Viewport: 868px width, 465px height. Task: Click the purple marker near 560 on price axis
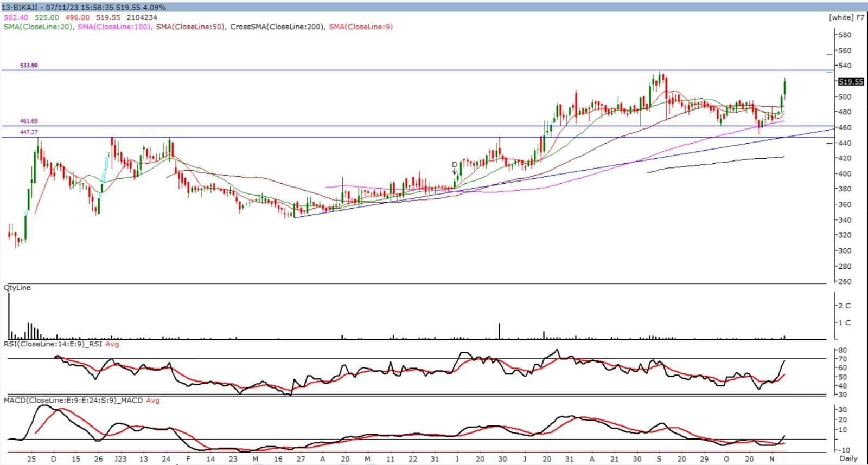[828, 54]
